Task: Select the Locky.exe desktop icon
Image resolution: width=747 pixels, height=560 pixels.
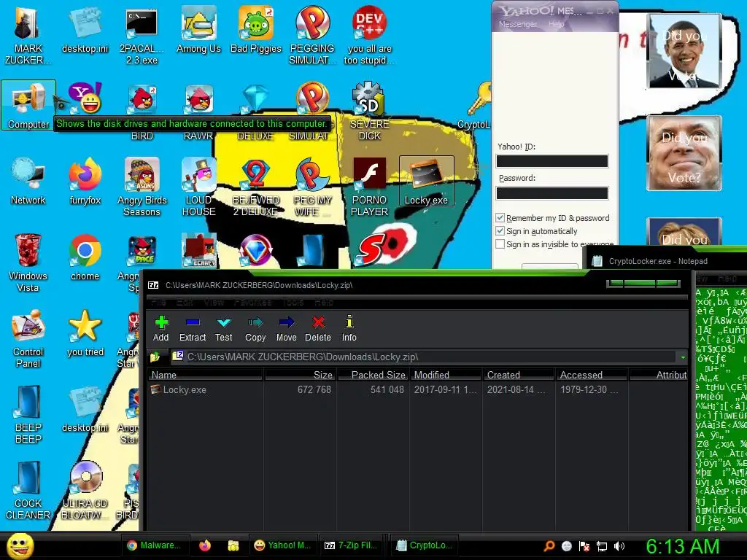Action: [x=426, y=181]
